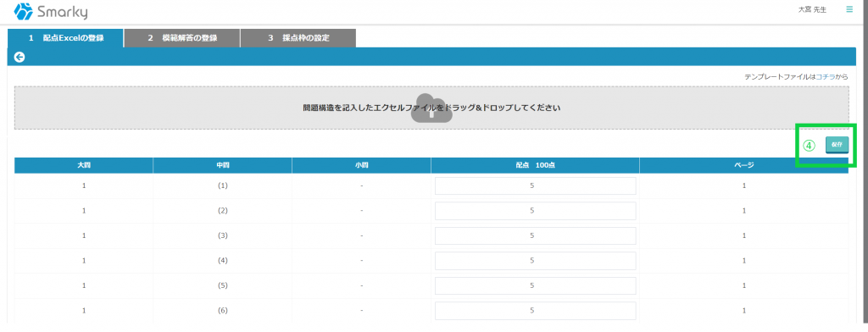Click the cloud upload icon
This screenshot has width=868, height=332.
(431, 108)
